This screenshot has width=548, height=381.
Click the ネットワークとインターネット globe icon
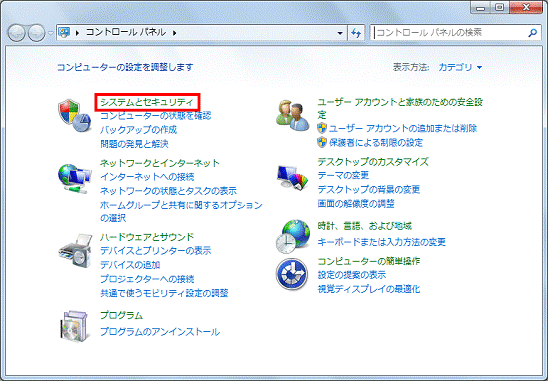point(75,179)
